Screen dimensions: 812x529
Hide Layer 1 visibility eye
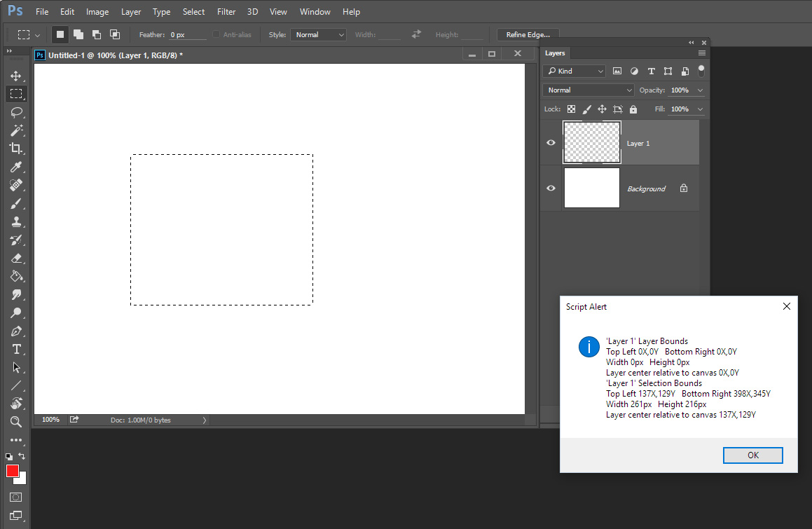[551, 143]
